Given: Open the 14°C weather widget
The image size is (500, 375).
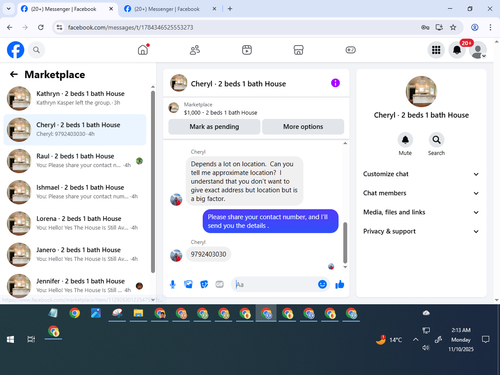Looking at the screenshot, I should tap(389, 340).
